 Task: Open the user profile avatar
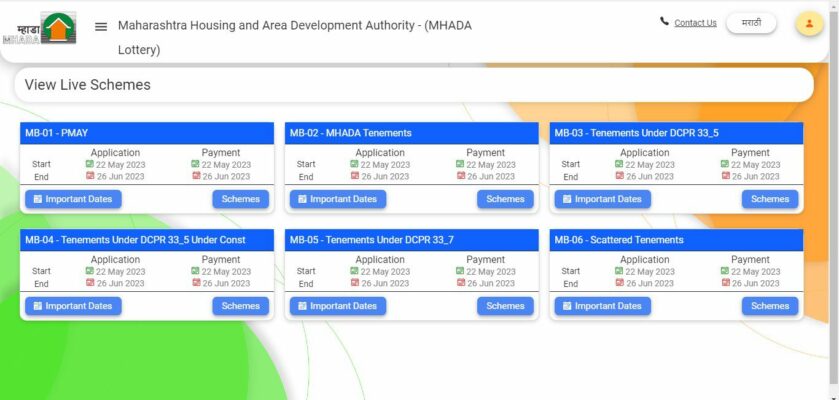pos(809,24)
